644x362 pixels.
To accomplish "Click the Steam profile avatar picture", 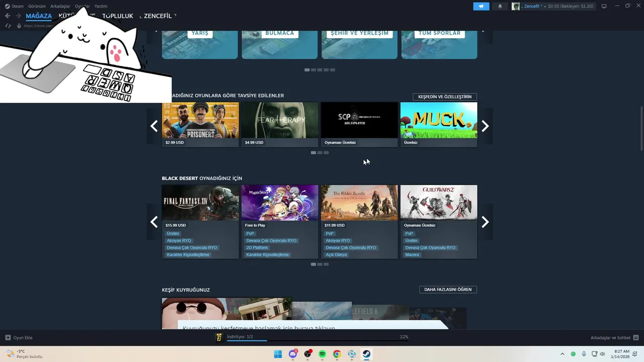I will [x=516, y=6].
